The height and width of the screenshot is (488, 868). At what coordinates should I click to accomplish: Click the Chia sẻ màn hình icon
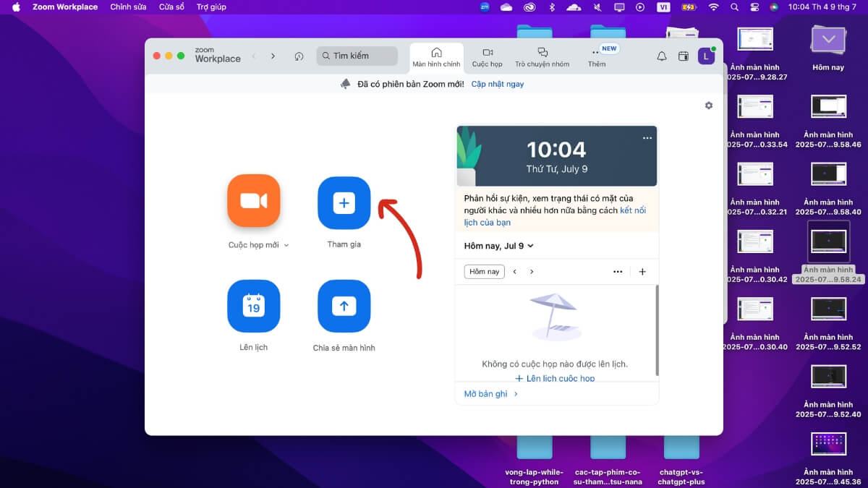(x=344, y=306)
